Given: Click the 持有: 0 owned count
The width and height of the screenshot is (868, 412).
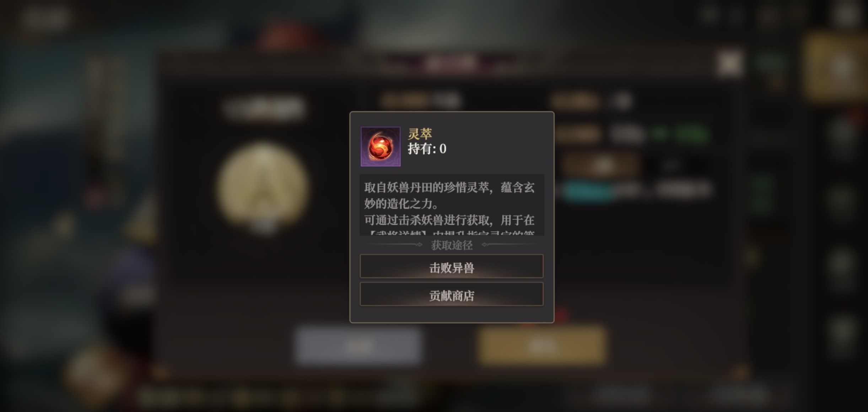Looking at the screenshot, I should tap(427, 149).
